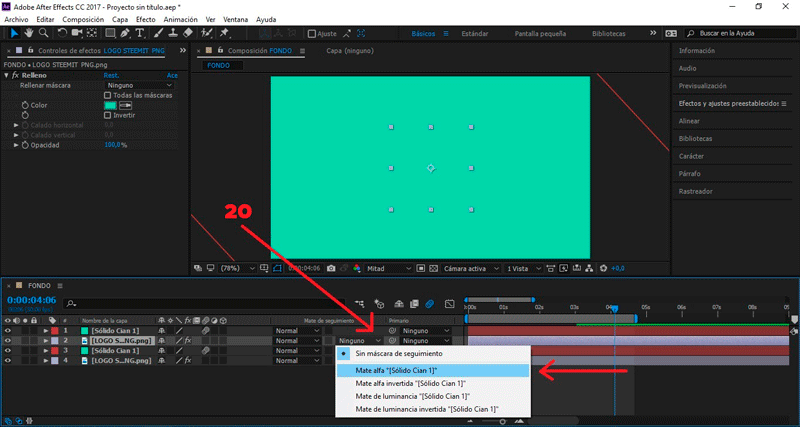The image size is (800, 427).
Task: Check the 'Todas las máscaras' checkbox
Action: pyautogui.click(x=108, y=95)
